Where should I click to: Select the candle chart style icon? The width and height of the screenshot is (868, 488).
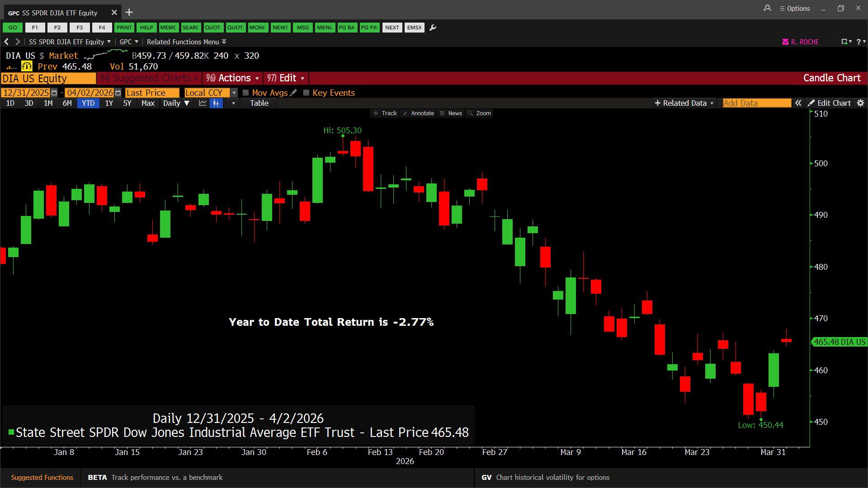(216, 103)
